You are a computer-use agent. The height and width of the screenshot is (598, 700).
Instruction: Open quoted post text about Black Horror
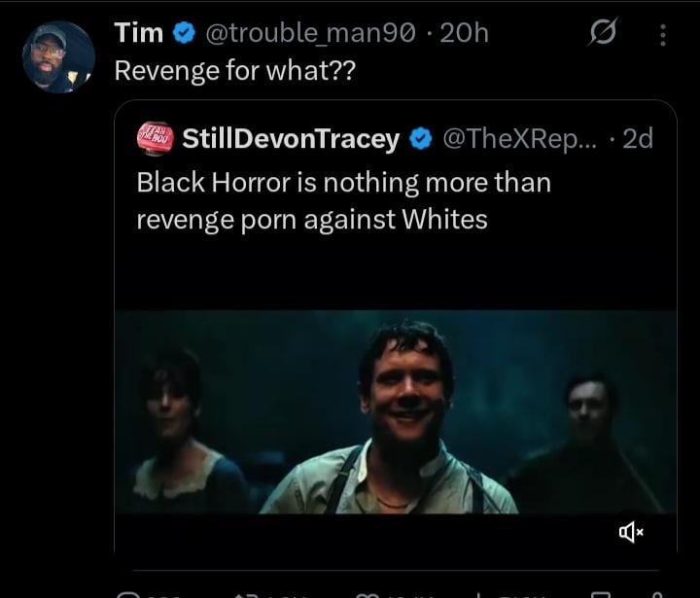point(342,200)
